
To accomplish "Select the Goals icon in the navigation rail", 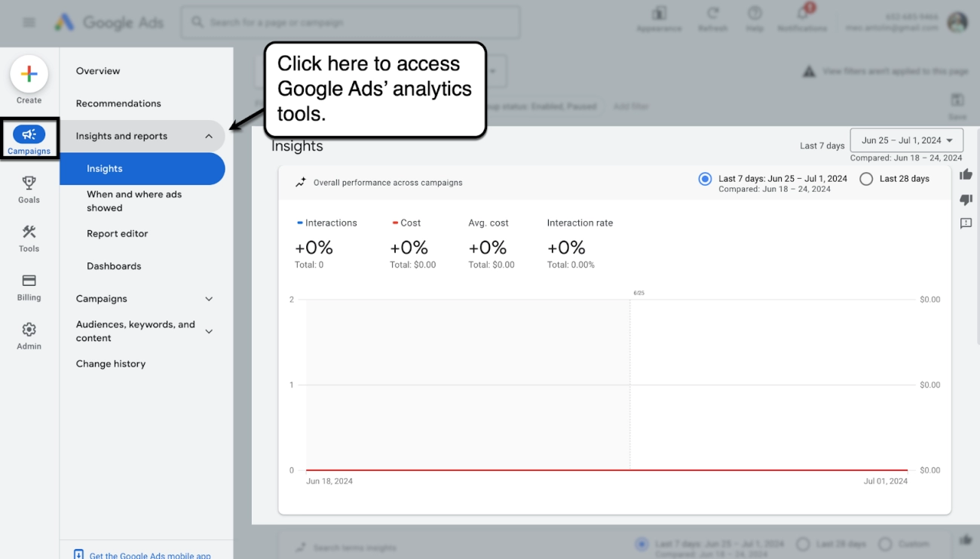I will pos(29,188).
